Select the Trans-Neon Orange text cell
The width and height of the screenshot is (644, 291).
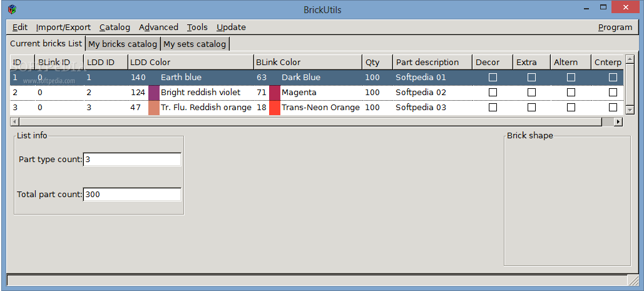320,108
